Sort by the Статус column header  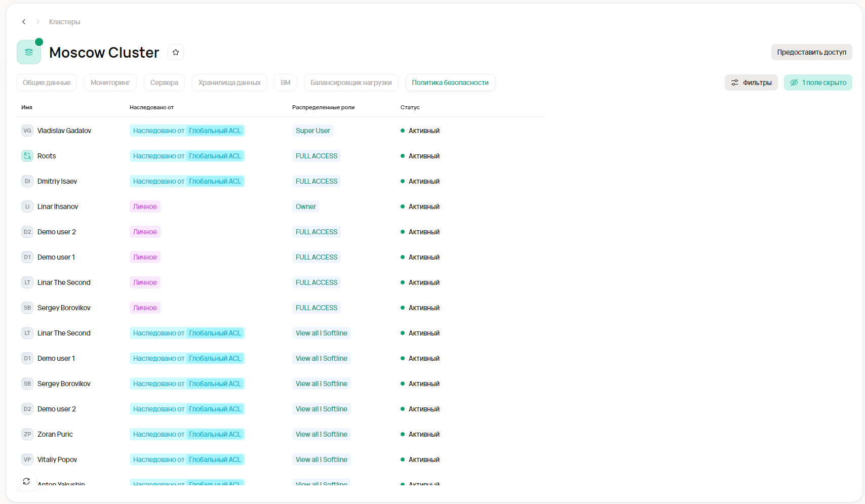pyautogui.click(x=410, y=107)
